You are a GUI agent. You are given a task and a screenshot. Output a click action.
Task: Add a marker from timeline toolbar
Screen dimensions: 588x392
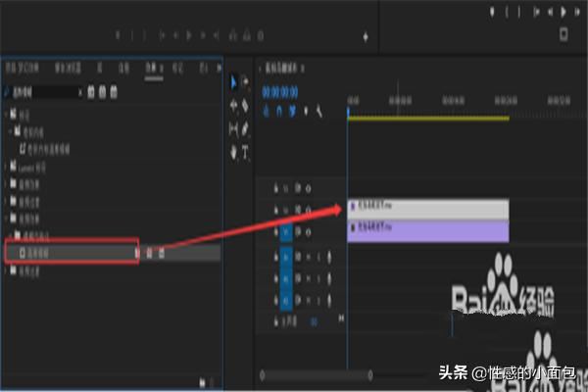(306, 111)
